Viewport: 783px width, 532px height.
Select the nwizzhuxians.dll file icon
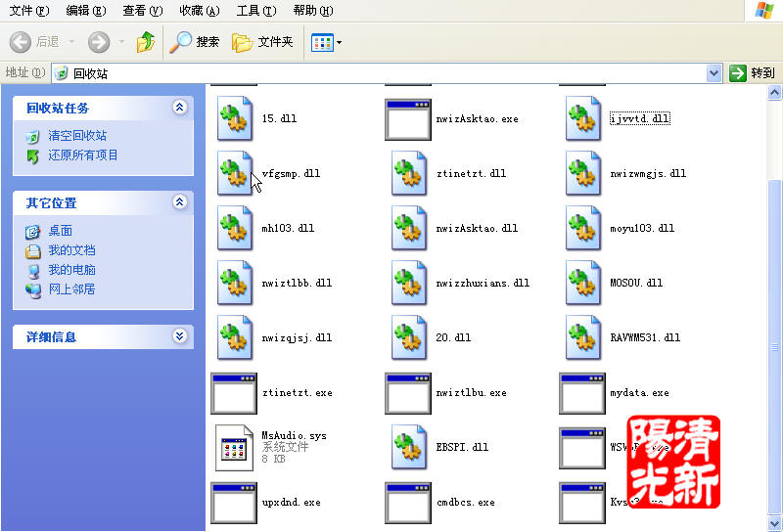408,283
